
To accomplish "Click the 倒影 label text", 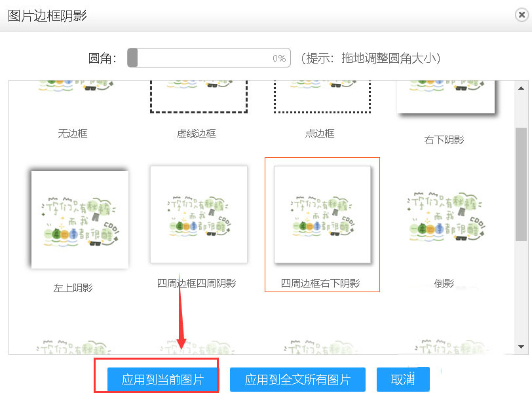I will coord(444,283).
